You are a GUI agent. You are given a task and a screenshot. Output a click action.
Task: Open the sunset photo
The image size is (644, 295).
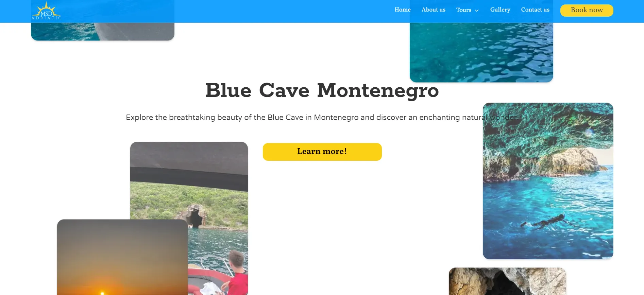[122, 257]
